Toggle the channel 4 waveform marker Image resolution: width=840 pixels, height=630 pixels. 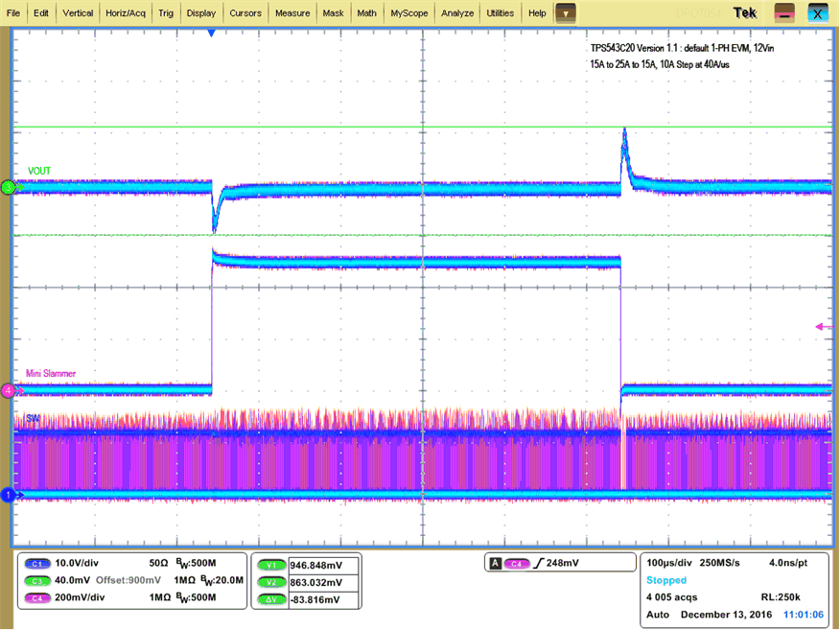coord(8,391)
